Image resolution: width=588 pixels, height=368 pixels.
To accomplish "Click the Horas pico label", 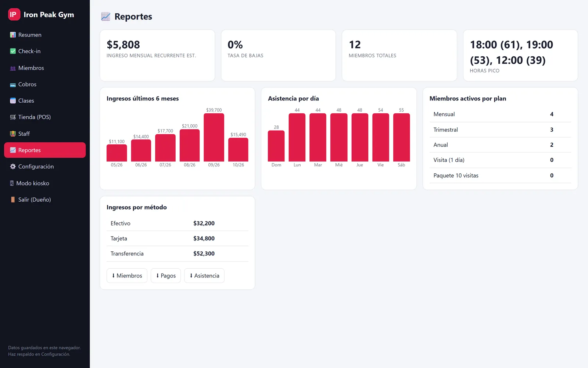I will (484, 71).
